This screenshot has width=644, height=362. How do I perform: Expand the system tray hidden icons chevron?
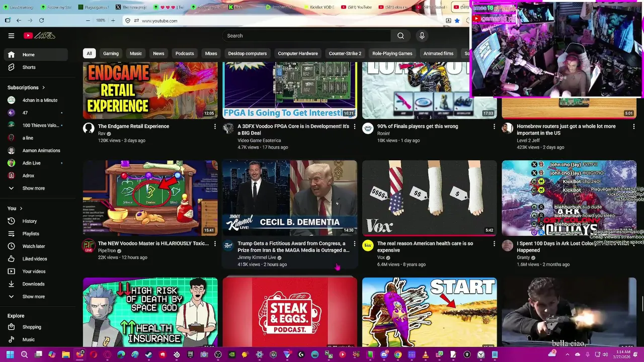pos(568,354)
